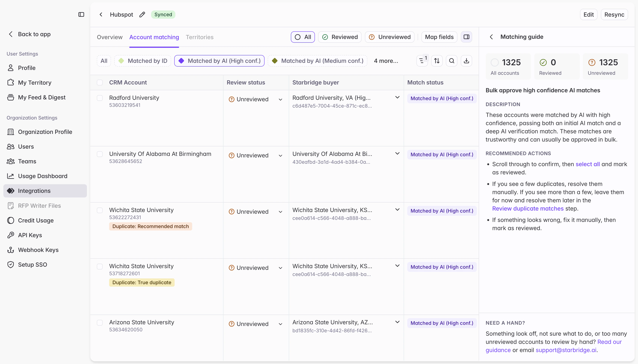Select Arizona State University row checkbox
Image resolution: width=638 pixels, height=364 pixels.
[x=100, y=323]
